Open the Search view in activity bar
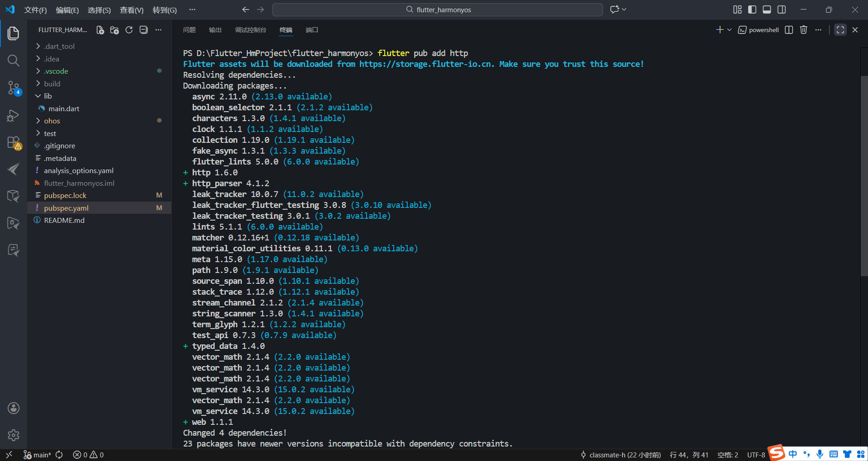This screenshot has height=461, width=868. tap(14, 60)
